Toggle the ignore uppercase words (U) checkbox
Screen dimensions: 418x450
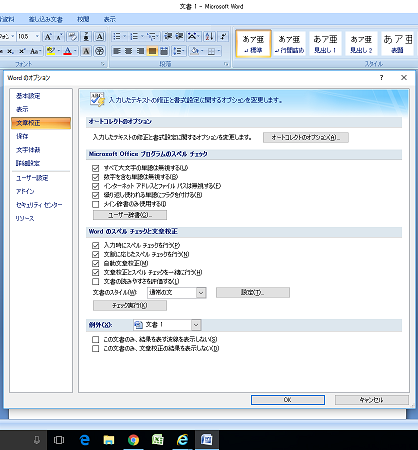coord(96,168)
